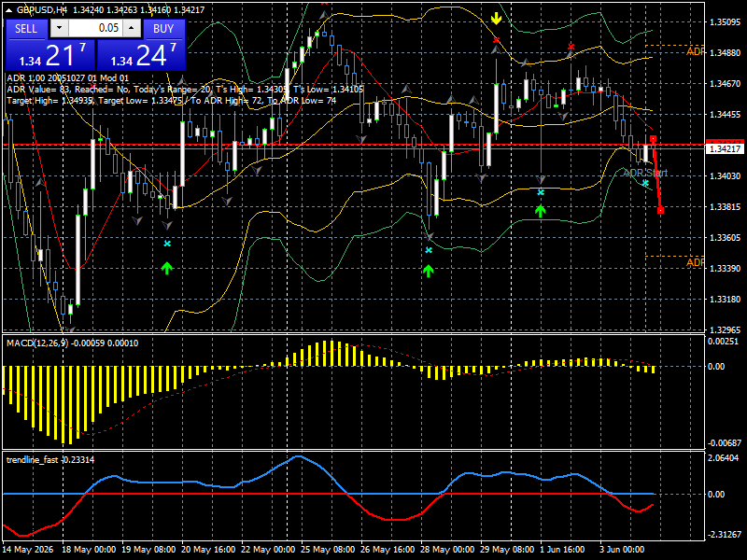Screen dimensions: 747x560
Task: Click the Target High= 1.34935 info line
Action: [172, 101]
